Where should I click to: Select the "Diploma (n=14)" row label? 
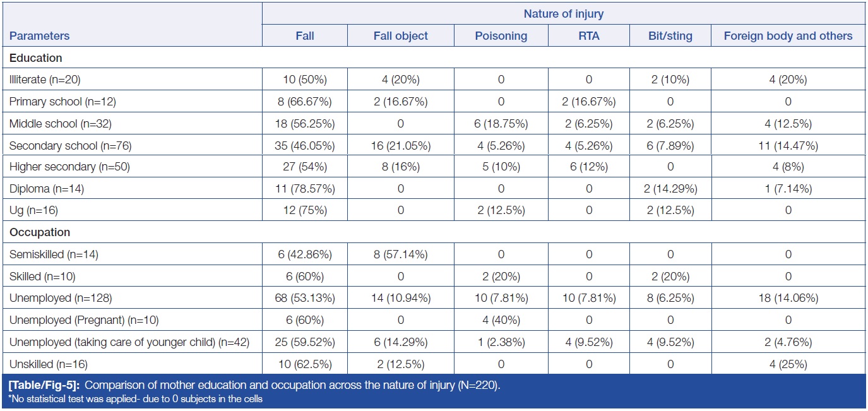[47, 188]
